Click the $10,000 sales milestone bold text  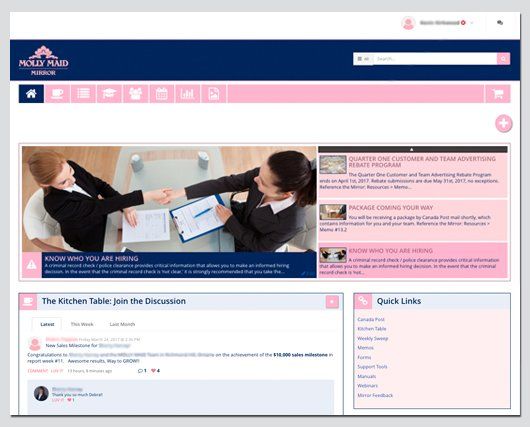point(300,355)
